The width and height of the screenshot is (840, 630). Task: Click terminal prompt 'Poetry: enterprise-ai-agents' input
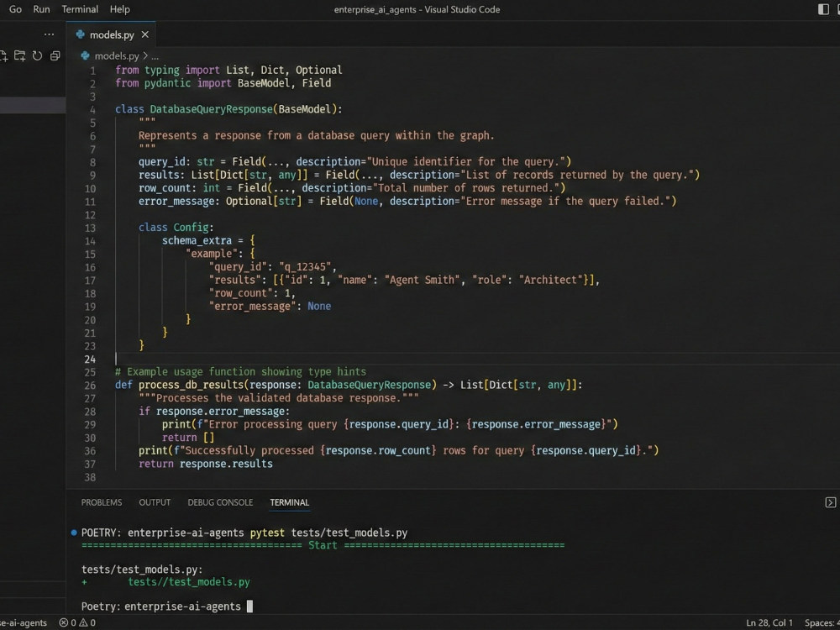coord(166,606)
